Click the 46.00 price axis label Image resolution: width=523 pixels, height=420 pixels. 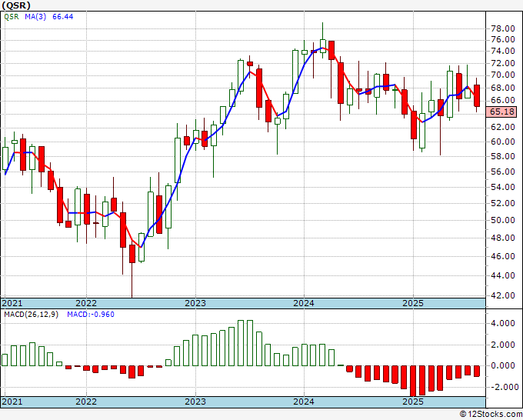[x=503, y=256]
